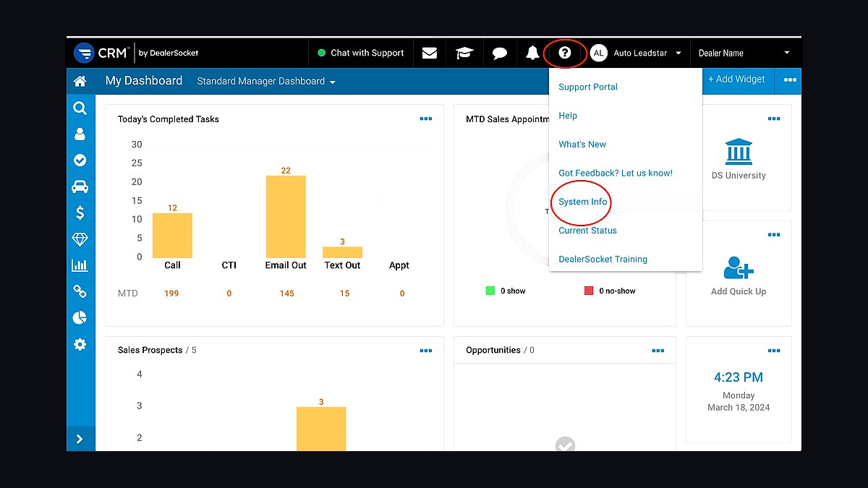
Task: Select Help from the help menu
Action: click(x=568, y=116)
